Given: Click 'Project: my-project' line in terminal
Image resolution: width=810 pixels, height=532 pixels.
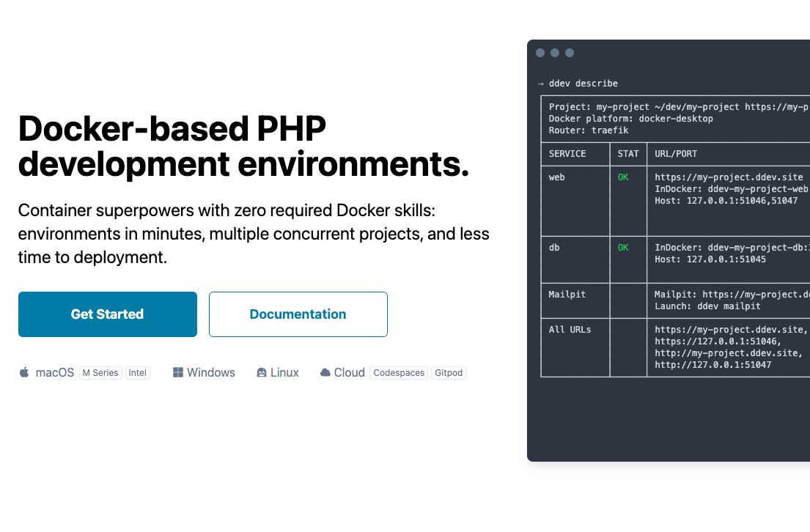Looking at the screenshot, I should (x=680, y=107).
